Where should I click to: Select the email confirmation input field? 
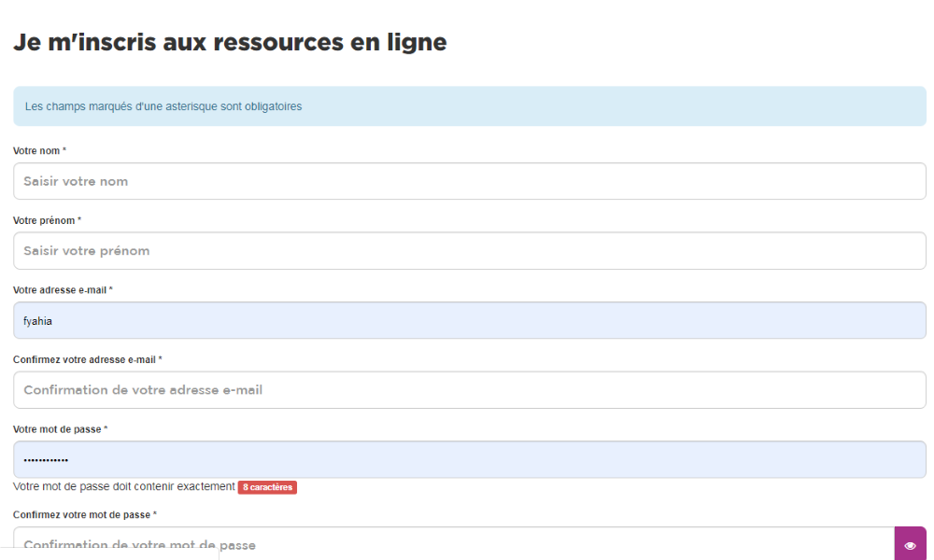469,390
